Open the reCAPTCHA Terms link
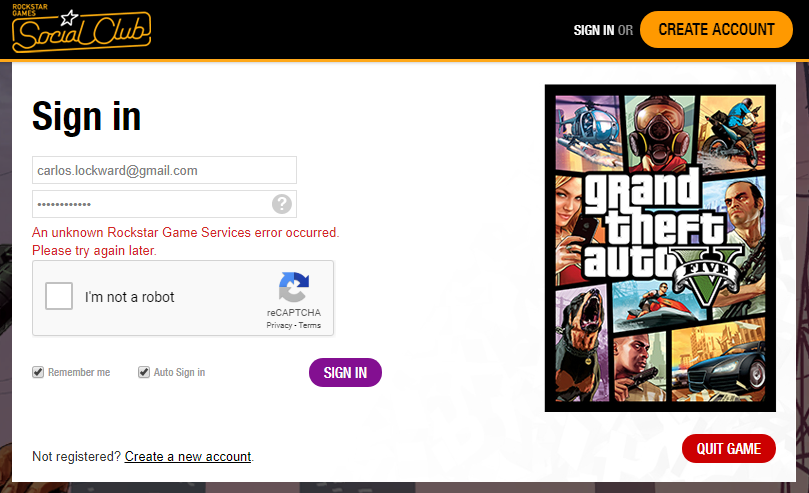The width and height of the screenshot is (809, 493). click(310, 325)
